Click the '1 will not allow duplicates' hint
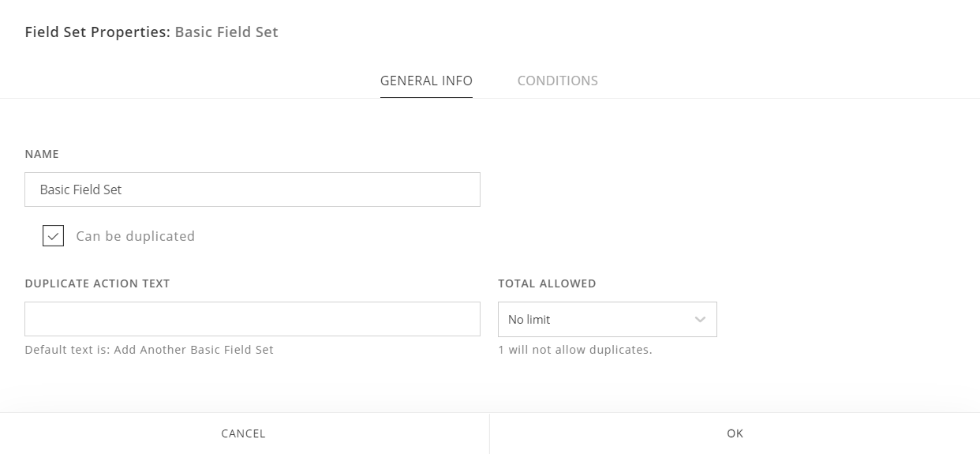This screenshot has height=454, width=980. 575,350
